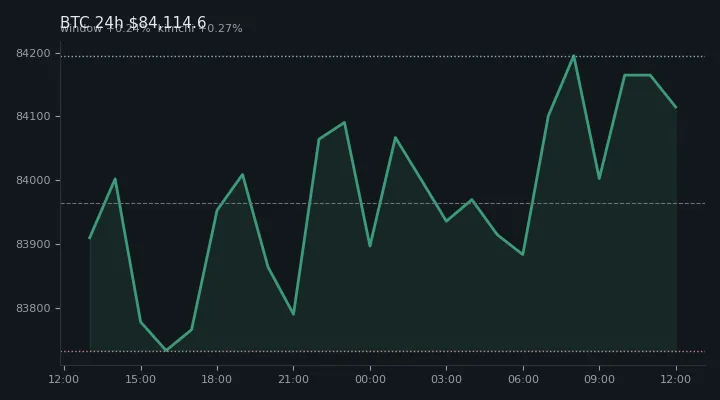
Task: Select the 21:00 x-axis tick label
Action: [293, 379]
